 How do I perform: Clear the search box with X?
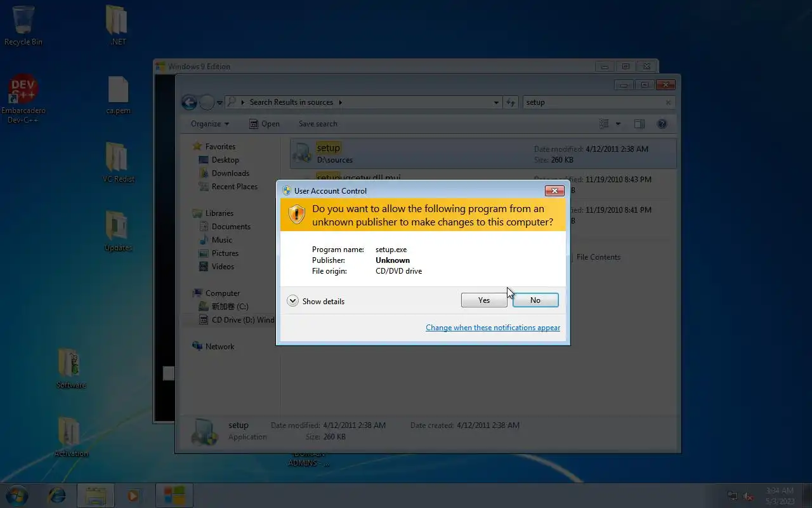668,102
